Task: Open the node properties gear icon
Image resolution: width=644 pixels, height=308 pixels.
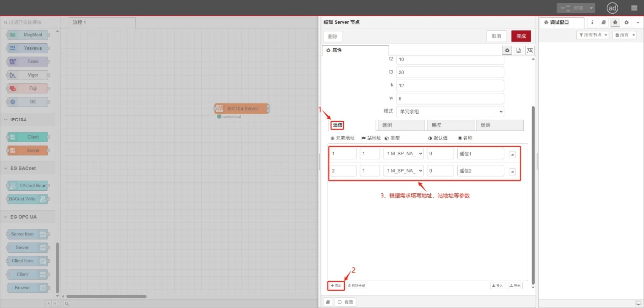Action: pyautogui.click(x=507, y=50)
